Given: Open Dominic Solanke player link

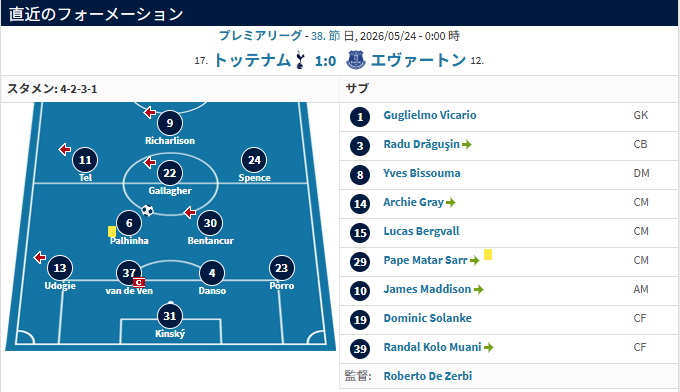Looking at the screenshot, I should tap(427, 318).
